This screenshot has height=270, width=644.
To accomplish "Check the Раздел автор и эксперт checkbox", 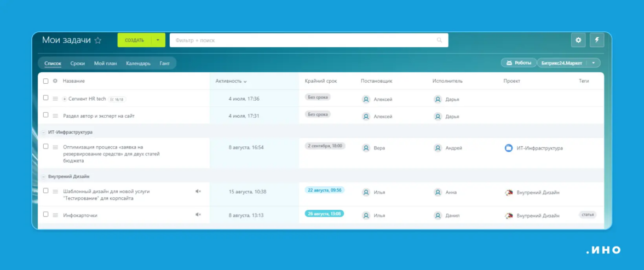I will tap(45, 115).
